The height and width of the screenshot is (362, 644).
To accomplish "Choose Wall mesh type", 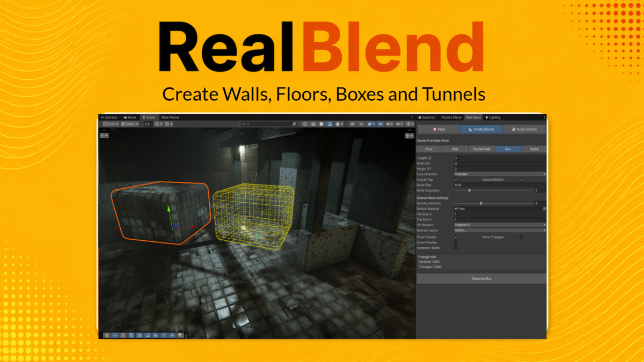I will point(455,149).
